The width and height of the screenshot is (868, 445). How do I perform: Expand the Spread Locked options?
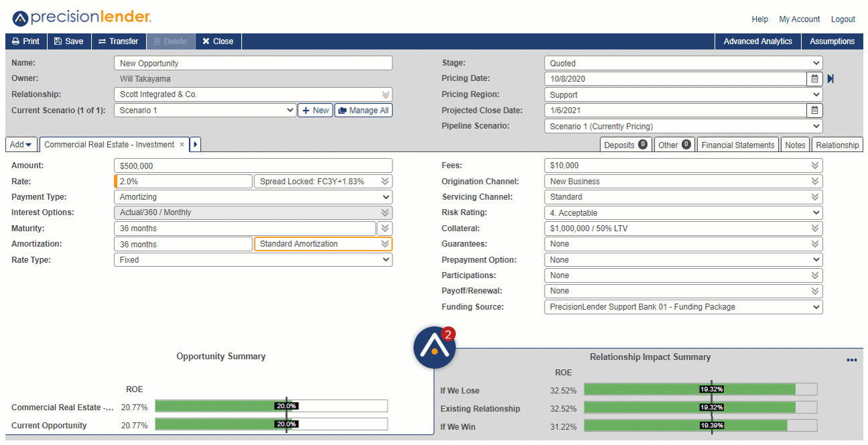pyautogui.click(x=385, y=182)
